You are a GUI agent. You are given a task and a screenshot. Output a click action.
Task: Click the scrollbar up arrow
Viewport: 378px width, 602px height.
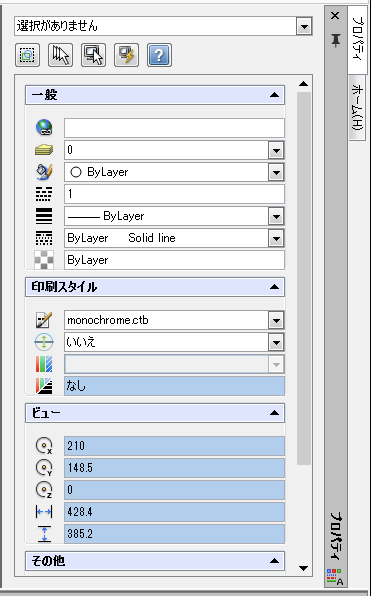[x=304, y=84]
